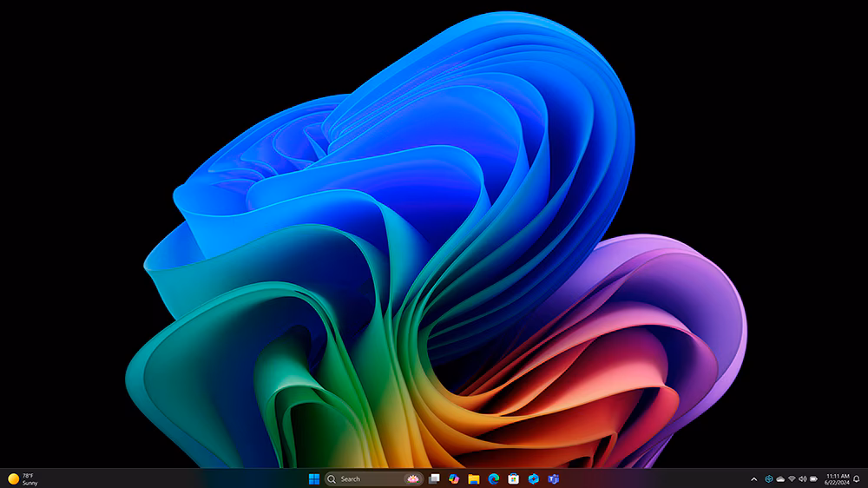Open notifications via the bell icon
868x488 pixels.
point(857,478)
